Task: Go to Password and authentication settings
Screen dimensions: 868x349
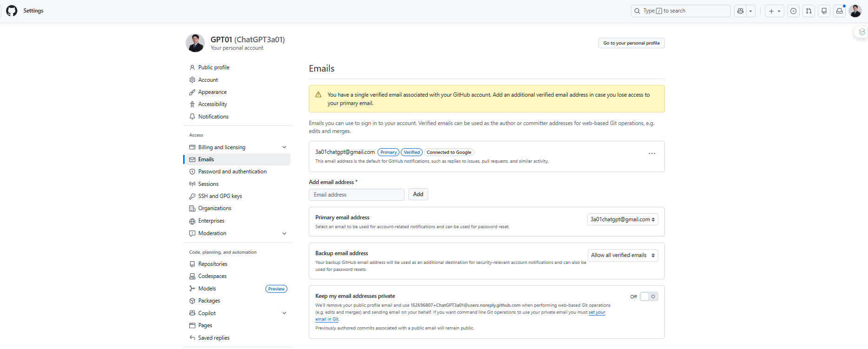Action: [232, 171]
